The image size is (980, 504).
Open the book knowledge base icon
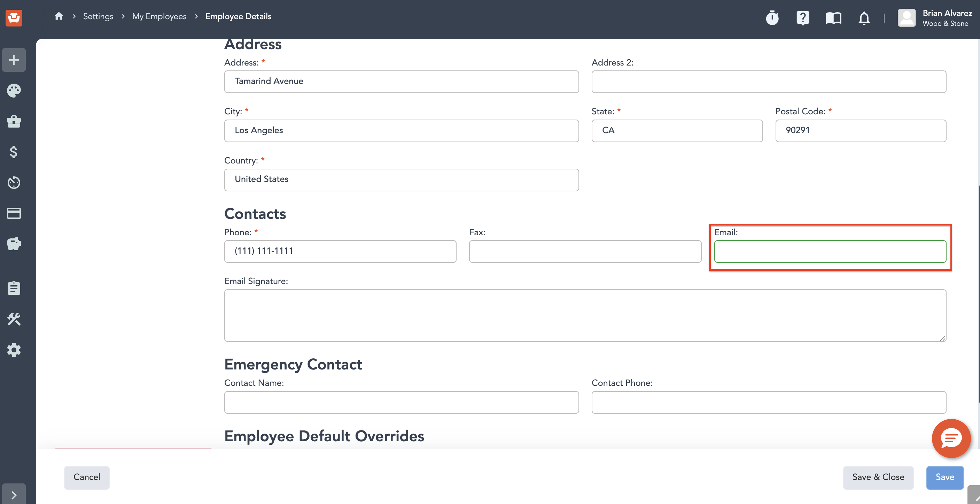coord(833,18)
